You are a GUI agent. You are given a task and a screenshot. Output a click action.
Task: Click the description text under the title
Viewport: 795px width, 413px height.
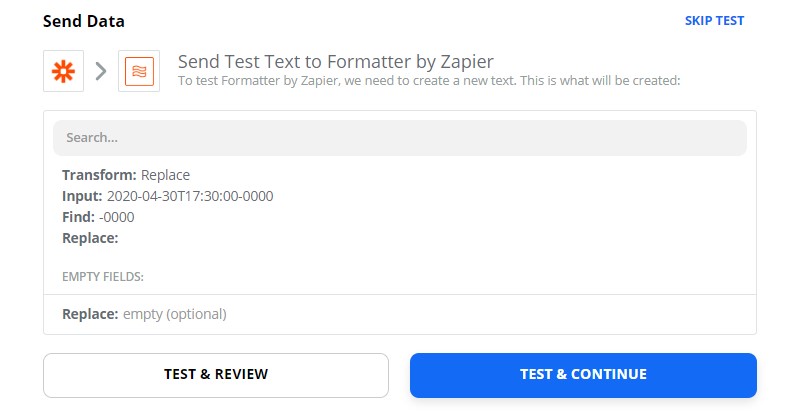click(x=429, y=81)
